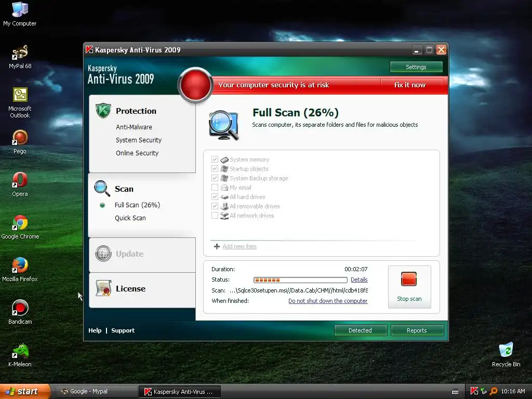Open the Reports button
The height and width of the screenshot is (399, 532).
pos(417,330)
